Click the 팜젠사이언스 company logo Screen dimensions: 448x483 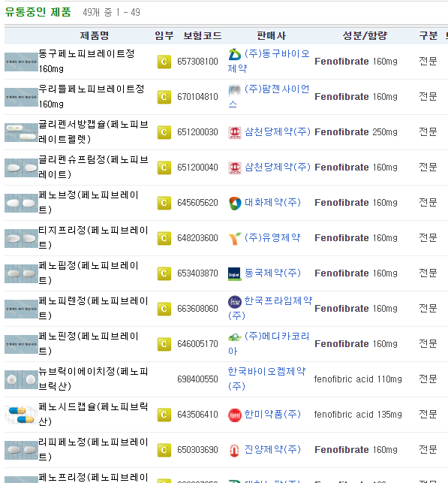point(235,90)
